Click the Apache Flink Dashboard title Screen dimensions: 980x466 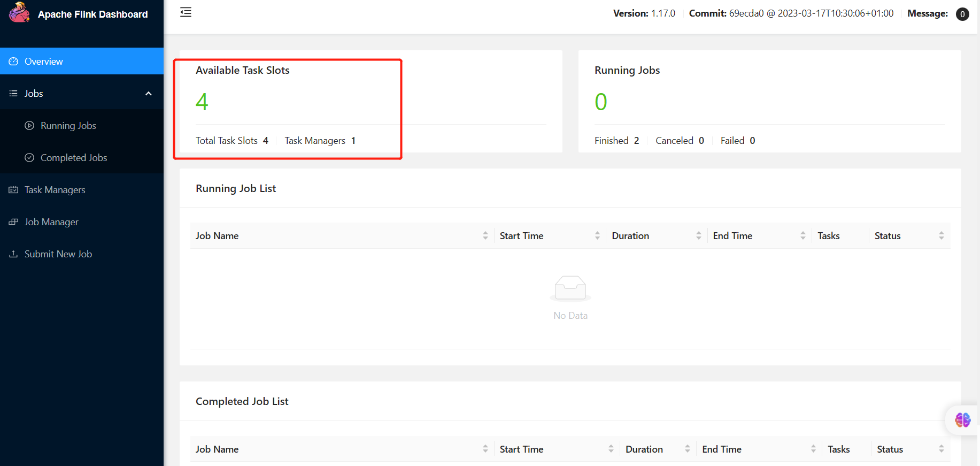93,14
